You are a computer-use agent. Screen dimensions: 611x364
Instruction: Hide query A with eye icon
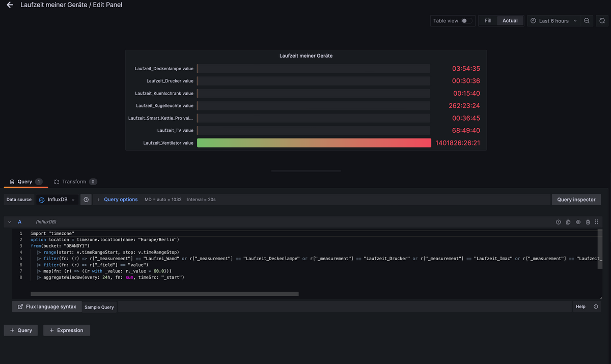(578, 222)
